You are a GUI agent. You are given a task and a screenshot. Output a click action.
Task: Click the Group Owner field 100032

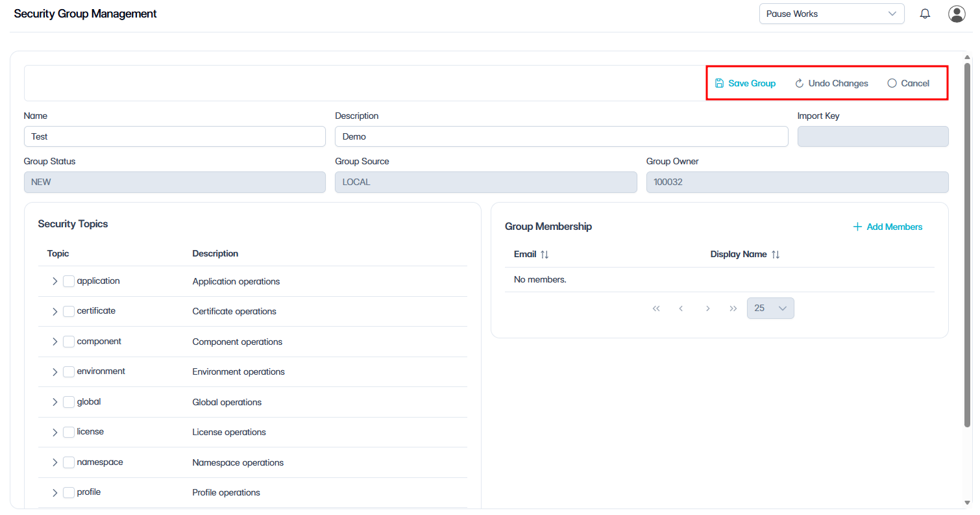pyautogui.click(x=798, y=182)
